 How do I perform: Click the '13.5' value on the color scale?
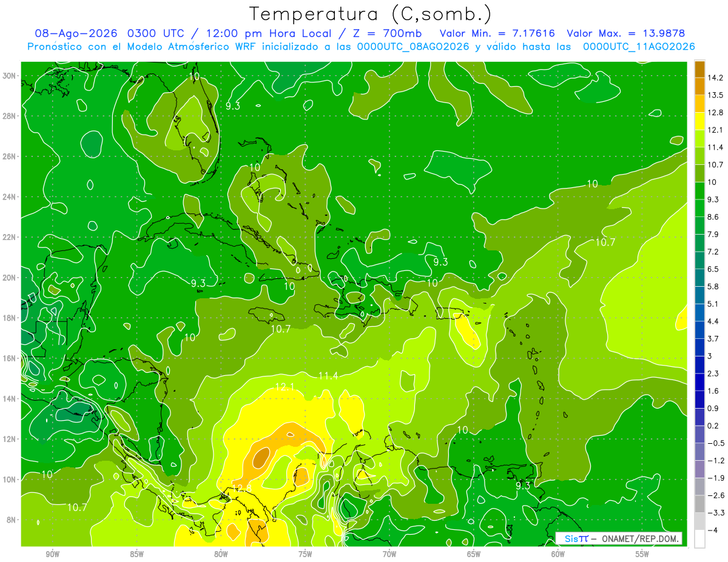715,95
